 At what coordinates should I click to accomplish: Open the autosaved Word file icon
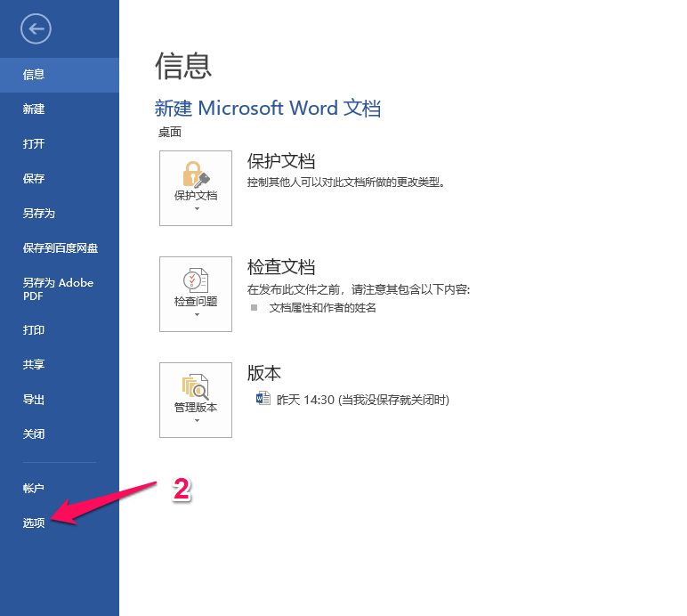tap(263, 399)
